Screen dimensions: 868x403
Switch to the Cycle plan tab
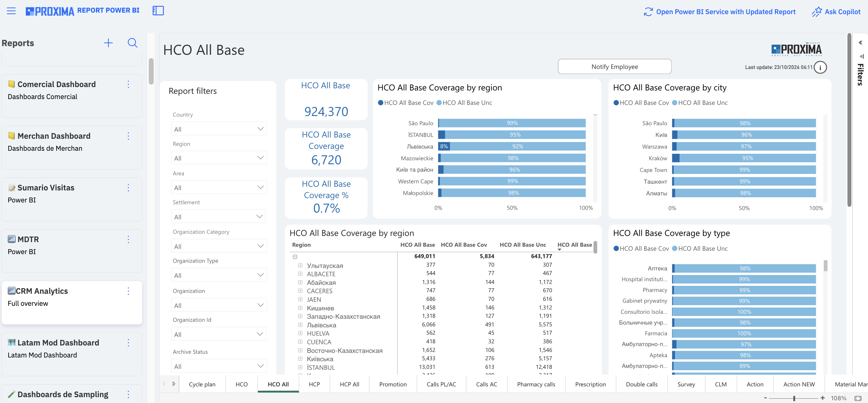202,384
